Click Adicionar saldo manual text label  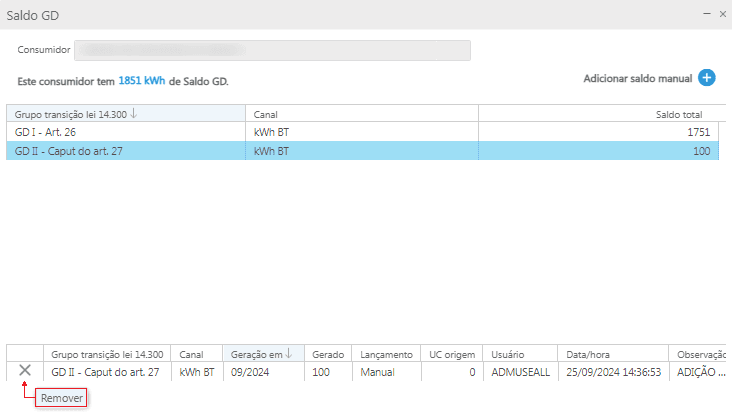tap(637, 78)
